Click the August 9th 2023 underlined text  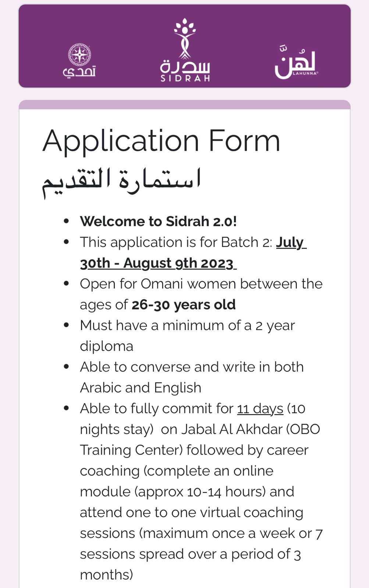point(178,263)
